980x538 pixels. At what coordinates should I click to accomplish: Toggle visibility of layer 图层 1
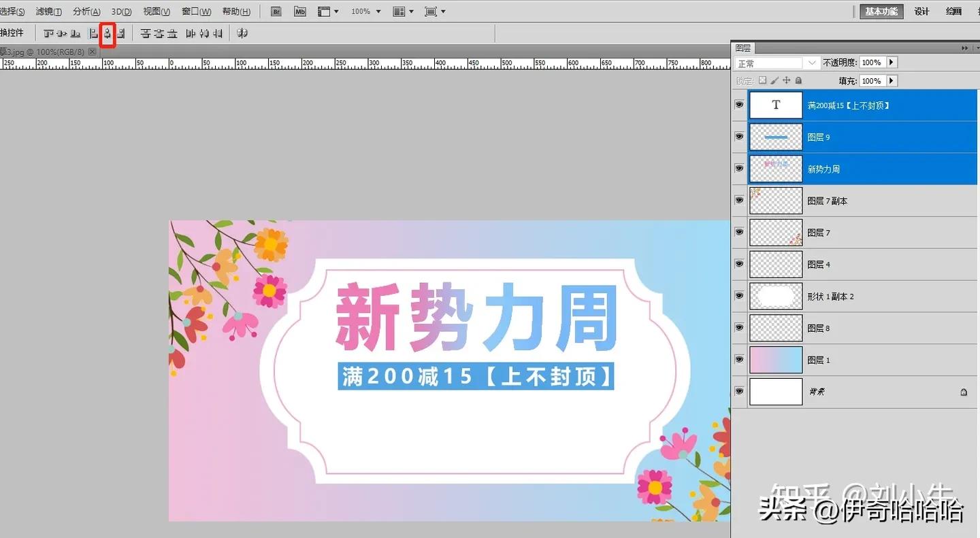coord(739,360)
